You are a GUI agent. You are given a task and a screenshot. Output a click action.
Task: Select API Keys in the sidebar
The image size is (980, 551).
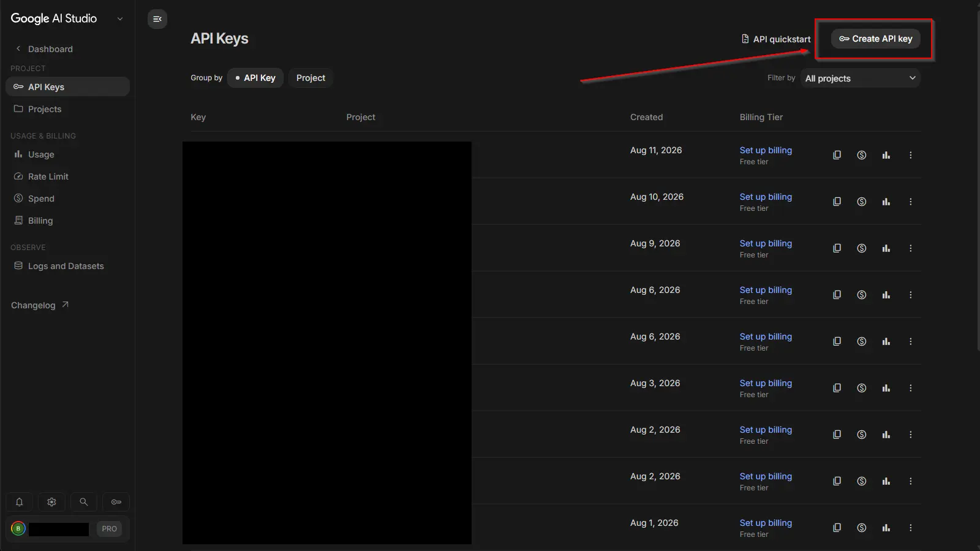[68, 86]
